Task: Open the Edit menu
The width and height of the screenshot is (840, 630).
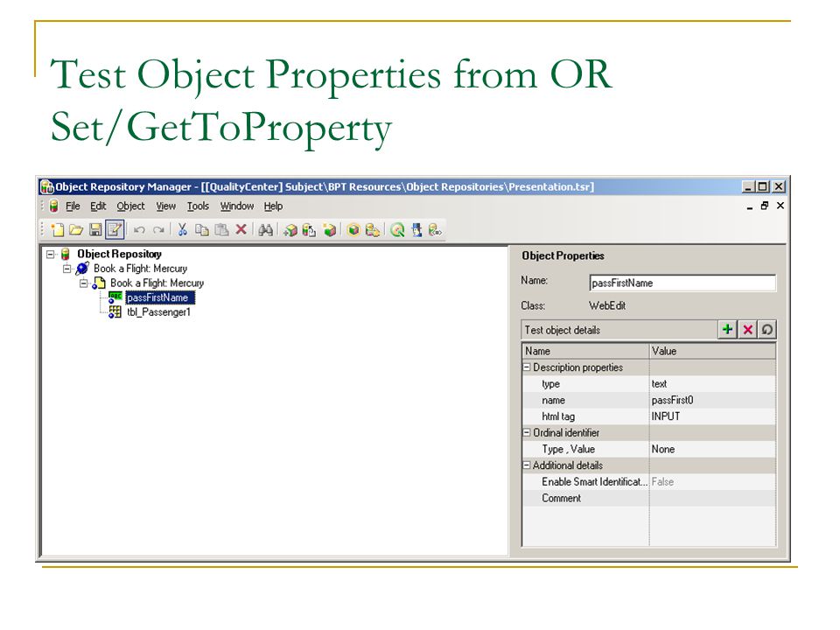Action: (98, 206)
